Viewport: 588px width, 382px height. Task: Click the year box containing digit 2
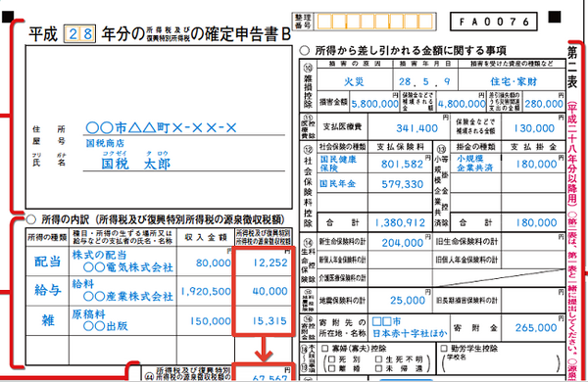73,34
